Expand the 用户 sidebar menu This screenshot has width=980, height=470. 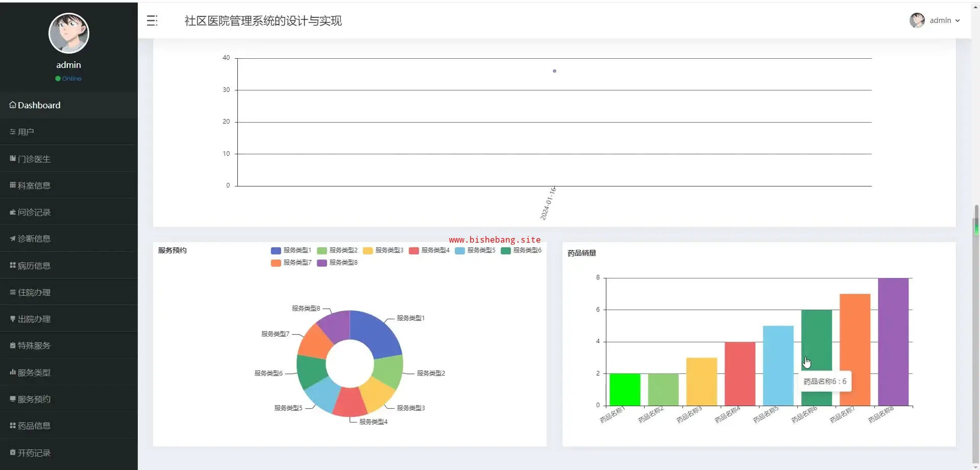coord(26,132)
